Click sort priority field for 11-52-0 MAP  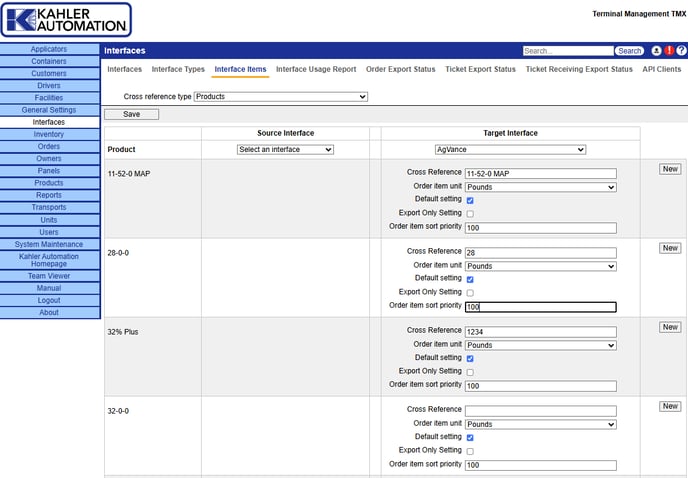point(541,228)
